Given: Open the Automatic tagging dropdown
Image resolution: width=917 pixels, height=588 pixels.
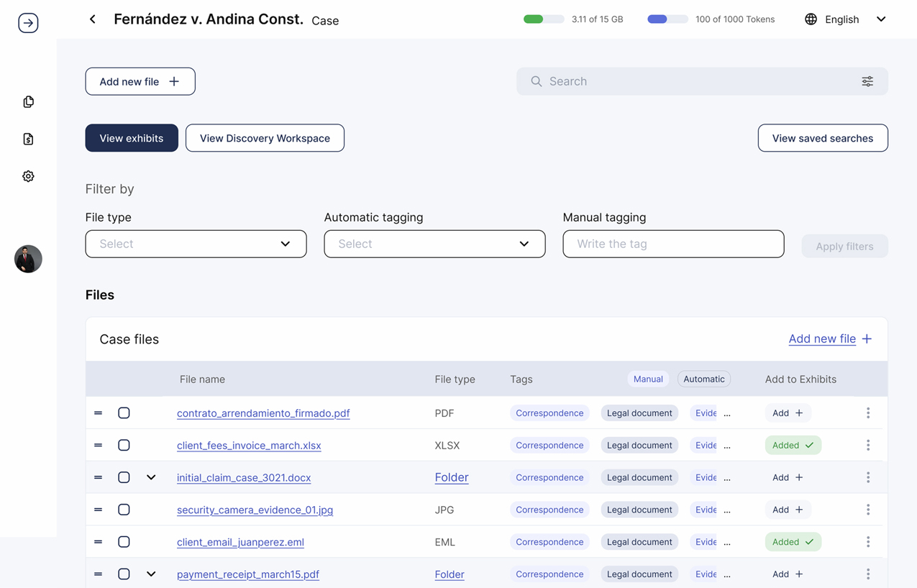Looking at the screenshot, I should [x=434, y=244].
